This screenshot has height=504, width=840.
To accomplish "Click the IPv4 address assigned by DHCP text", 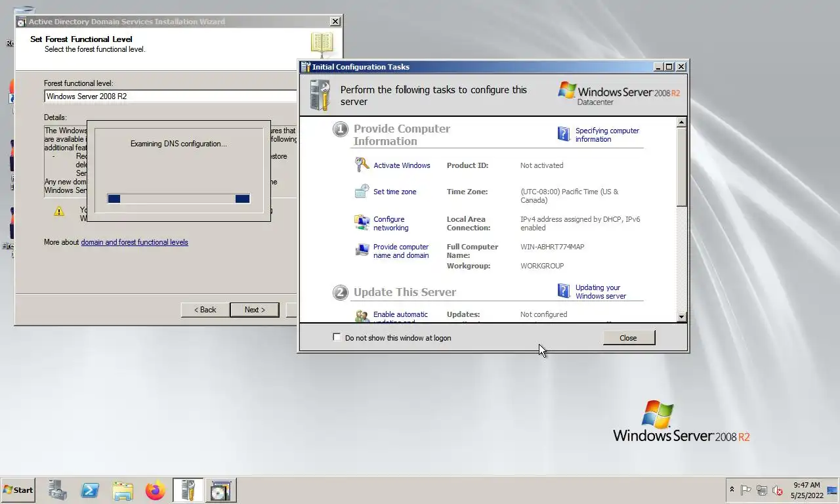I will (580, 224).
